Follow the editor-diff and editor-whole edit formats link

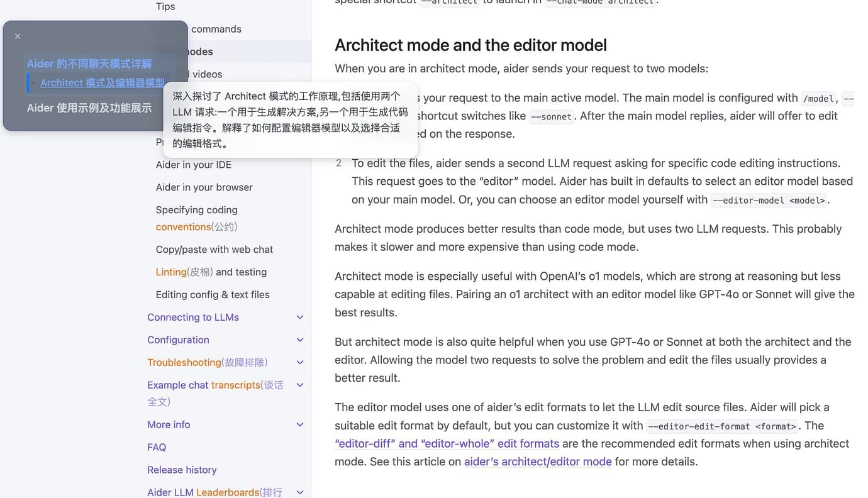click(x=447, y=443)
